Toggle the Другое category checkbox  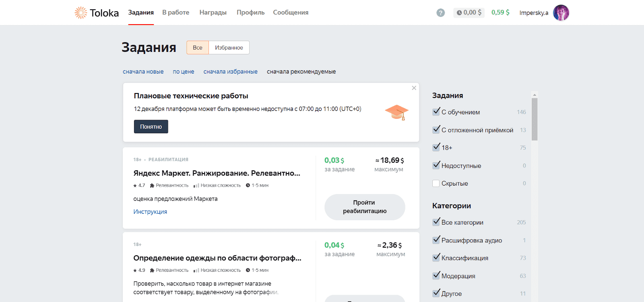point(436,293)
